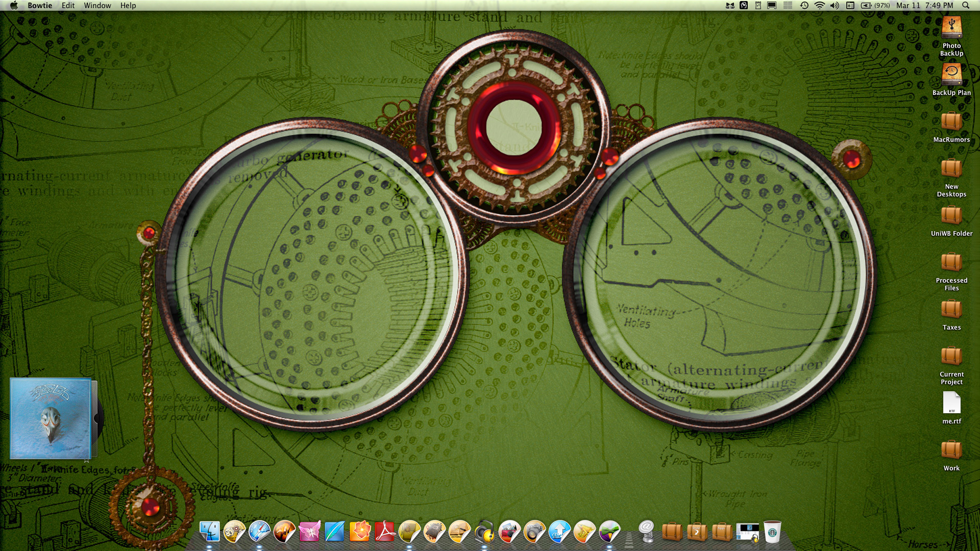The image size is (980, 551).
Task: Click the Eagles album art thumbnail
Action: (x=51, y=418)
